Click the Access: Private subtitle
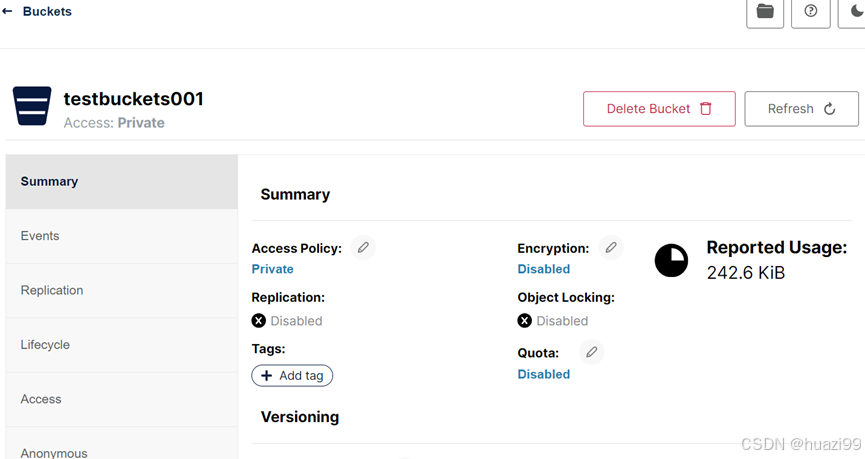The height and width of the screenshot is (459, 865). (x=114, y=122)
